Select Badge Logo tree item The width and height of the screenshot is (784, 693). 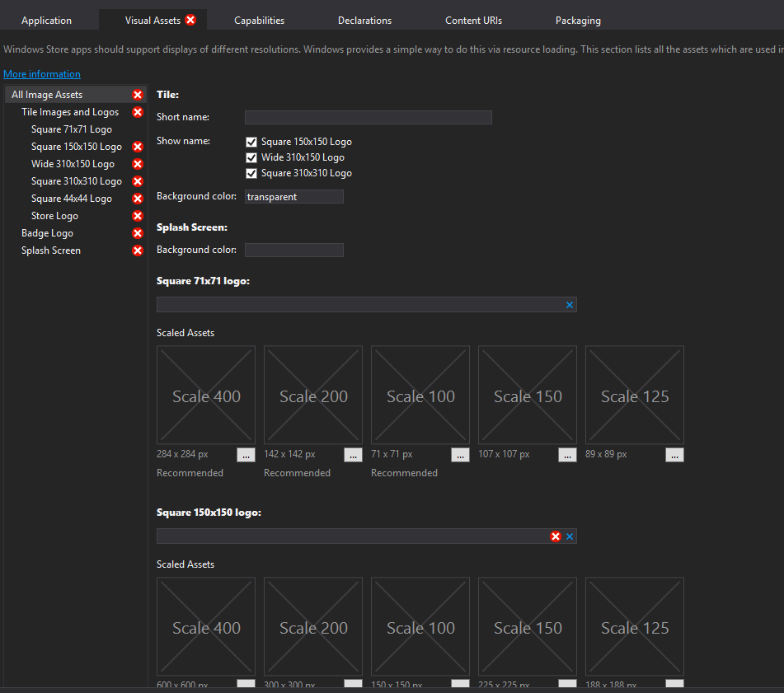coord(47,233)
